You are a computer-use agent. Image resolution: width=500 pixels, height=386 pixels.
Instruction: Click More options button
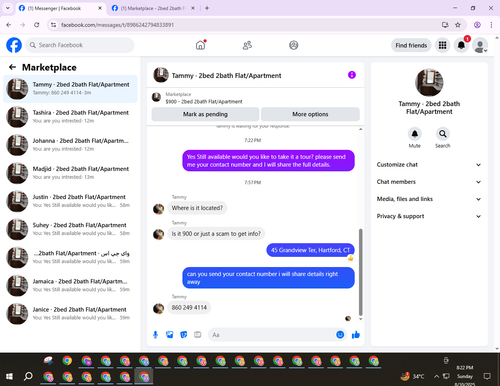[310, 114]
